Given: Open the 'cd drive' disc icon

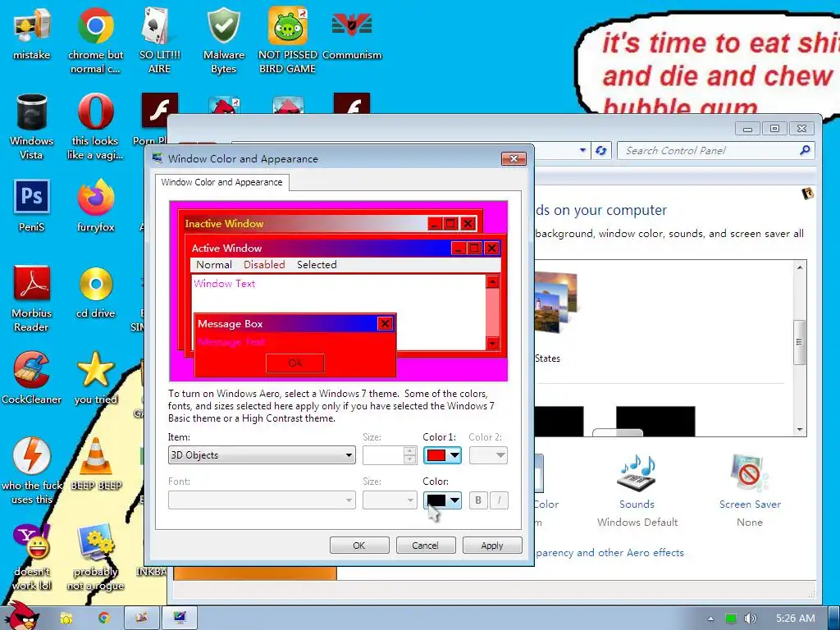Looking at the screenshot, I should [95, 283].
